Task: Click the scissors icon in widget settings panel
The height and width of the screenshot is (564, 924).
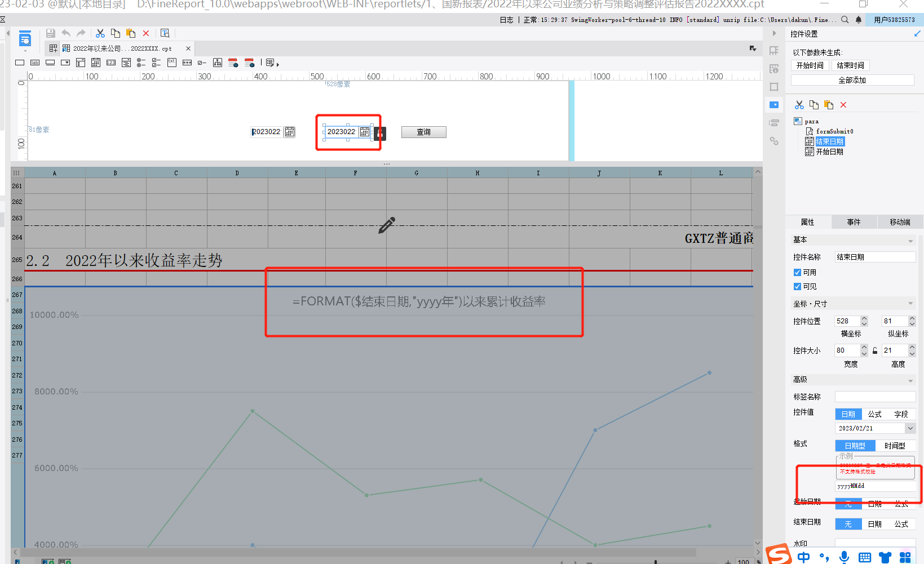Action: point(799,105)
